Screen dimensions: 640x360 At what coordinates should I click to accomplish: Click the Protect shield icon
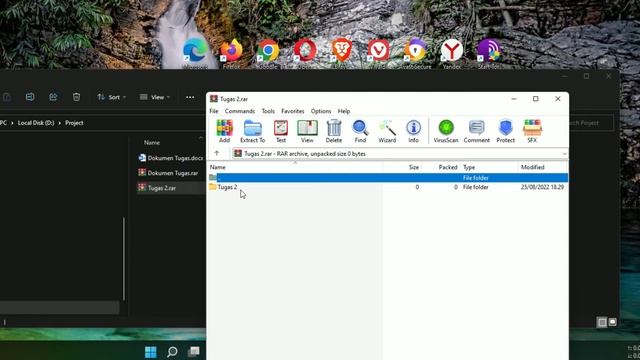(505, 131)
